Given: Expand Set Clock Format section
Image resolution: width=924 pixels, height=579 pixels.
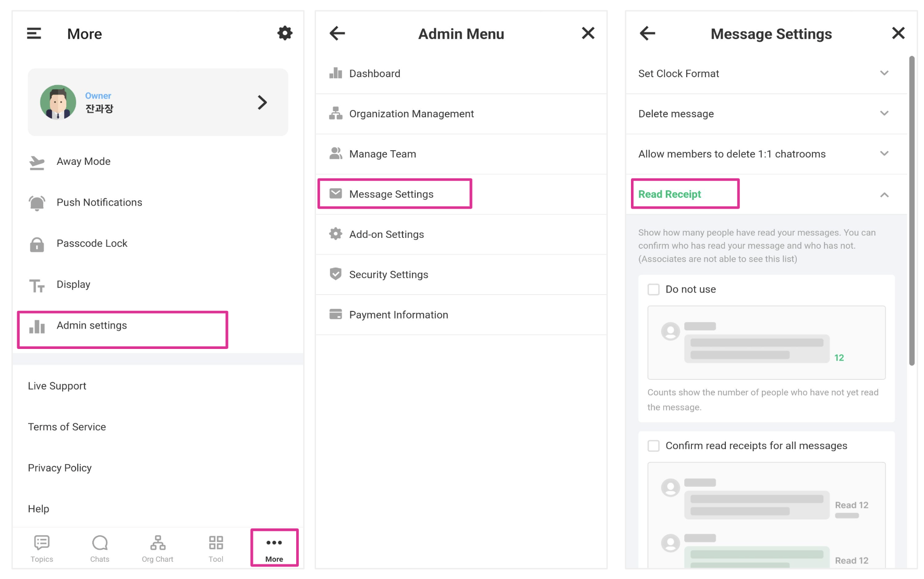Looking at the screenshot, I should tap(884, 74).
